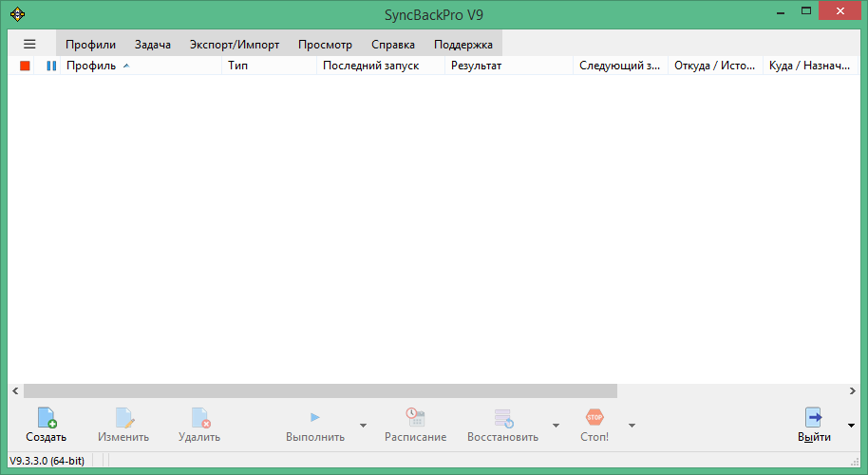
Task: Open the hamburger main menu
Action: pyautogui.click(x=29, y=45)
